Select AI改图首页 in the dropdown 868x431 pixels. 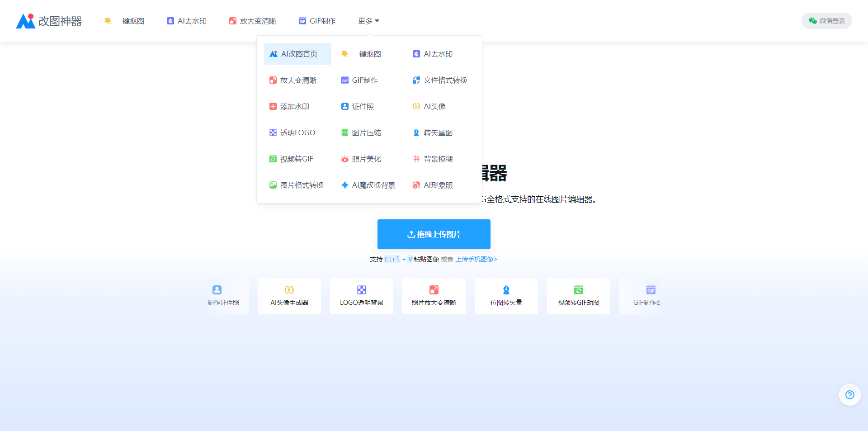297,54
